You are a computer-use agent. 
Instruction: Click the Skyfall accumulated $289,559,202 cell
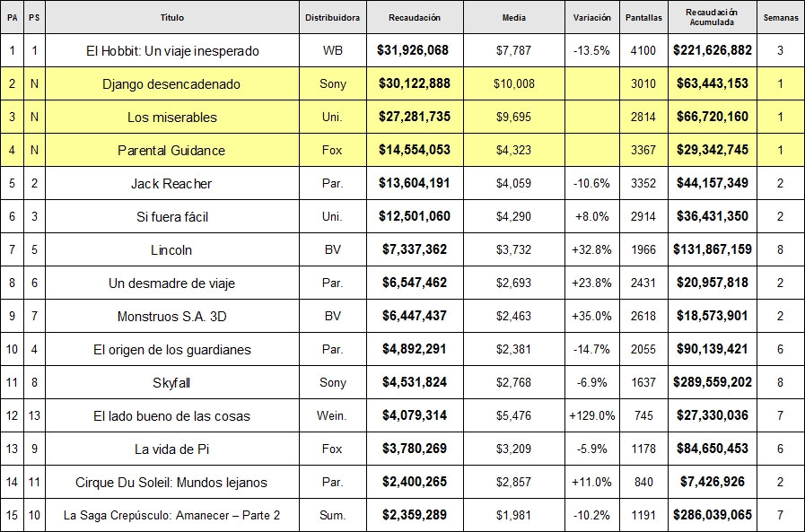pos(712,382)
